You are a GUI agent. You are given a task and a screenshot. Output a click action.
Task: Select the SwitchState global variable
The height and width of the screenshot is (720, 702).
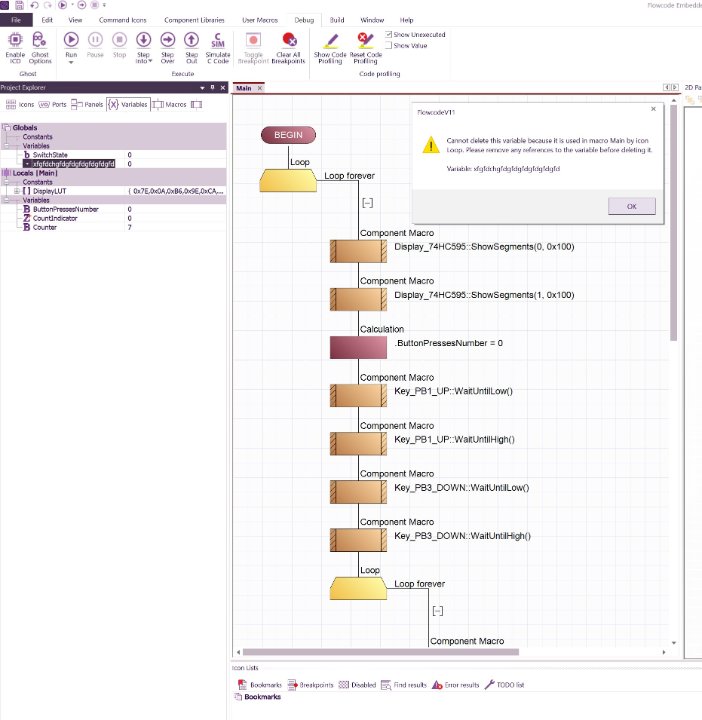[50, 155]
